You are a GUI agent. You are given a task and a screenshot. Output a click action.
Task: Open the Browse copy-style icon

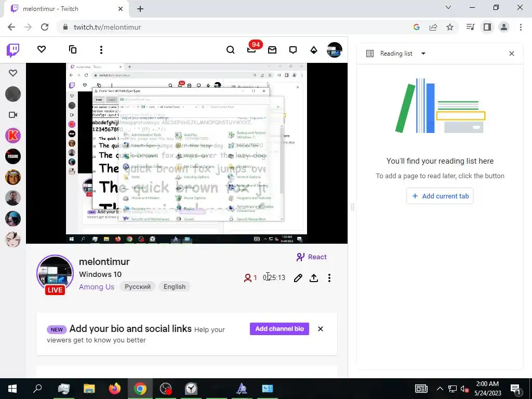(x=73, y=49)
